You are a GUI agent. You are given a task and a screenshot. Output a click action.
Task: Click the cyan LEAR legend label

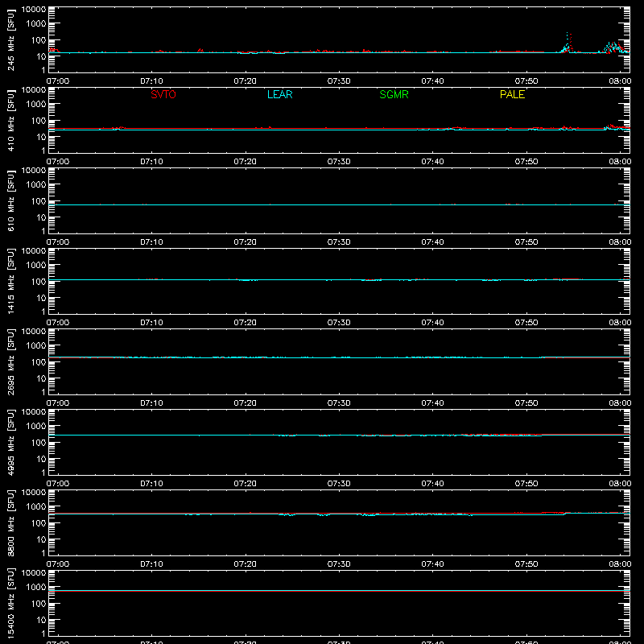point(279,94)
